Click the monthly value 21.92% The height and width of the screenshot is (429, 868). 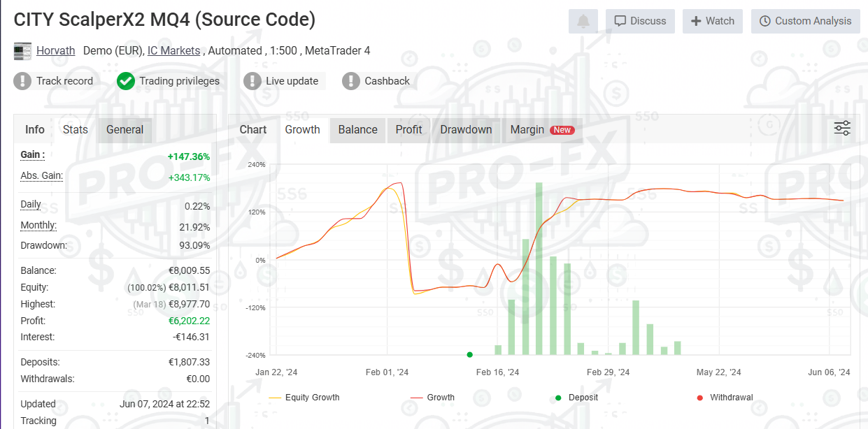[x=193, y=226]
